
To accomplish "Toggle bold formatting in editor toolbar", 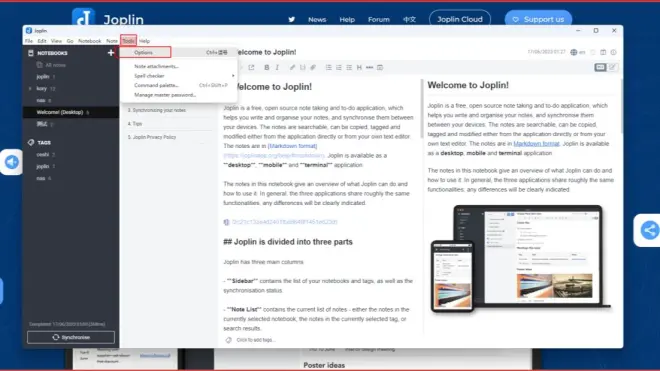I will (266, 67).
